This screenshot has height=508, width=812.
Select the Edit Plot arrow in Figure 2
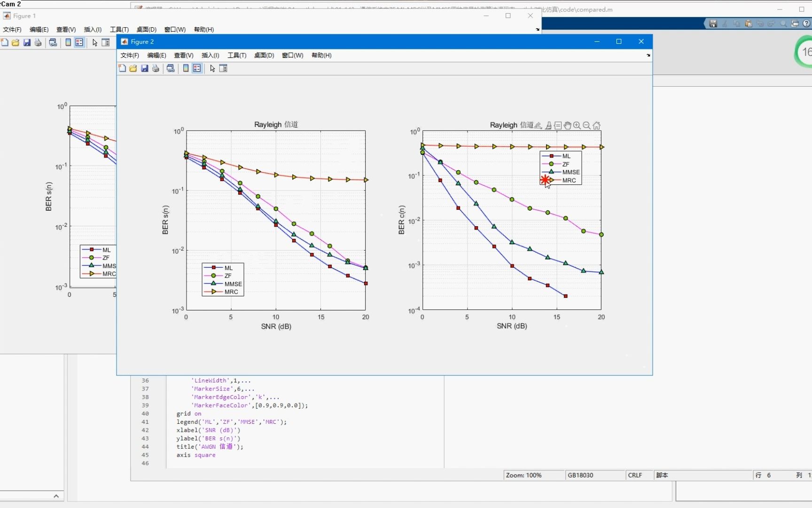(212, 68)
